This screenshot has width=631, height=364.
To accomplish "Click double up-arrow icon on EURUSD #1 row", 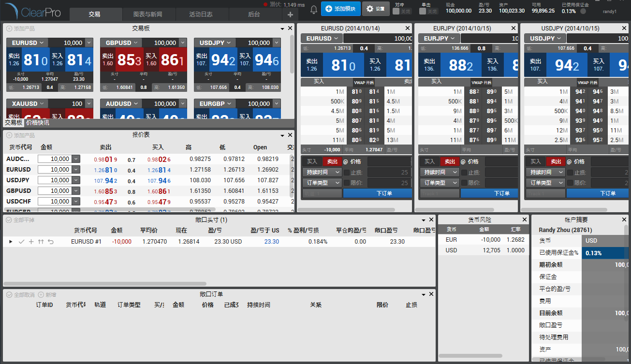I will pos(41,242).
